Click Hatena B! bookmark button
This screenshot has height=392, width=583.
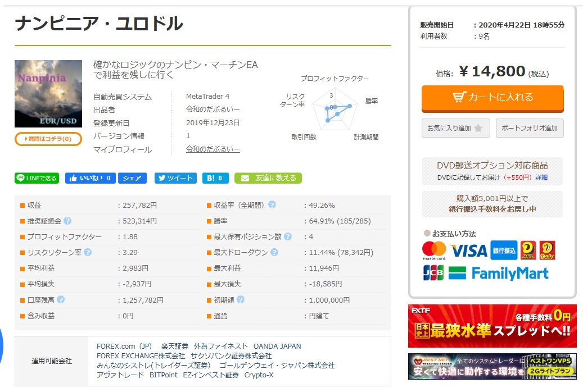pyautogui.click(x=216, y=178)
